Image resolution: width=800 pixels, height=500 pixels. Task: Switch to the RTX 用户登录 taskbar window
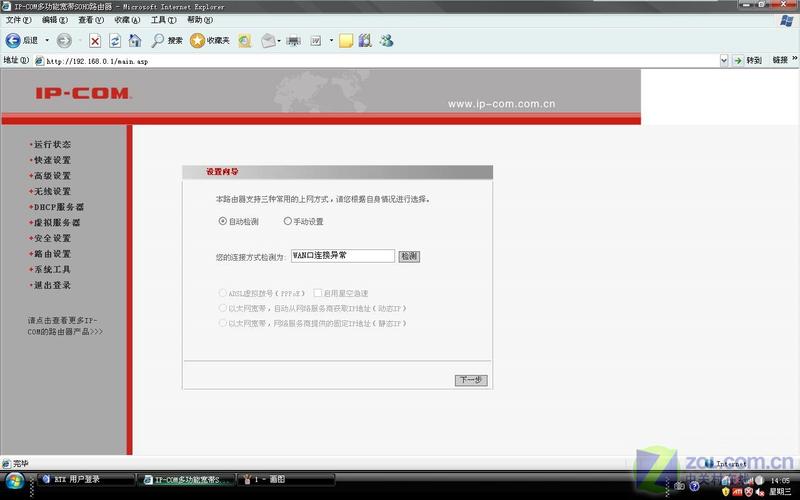(x=86, y=480)
